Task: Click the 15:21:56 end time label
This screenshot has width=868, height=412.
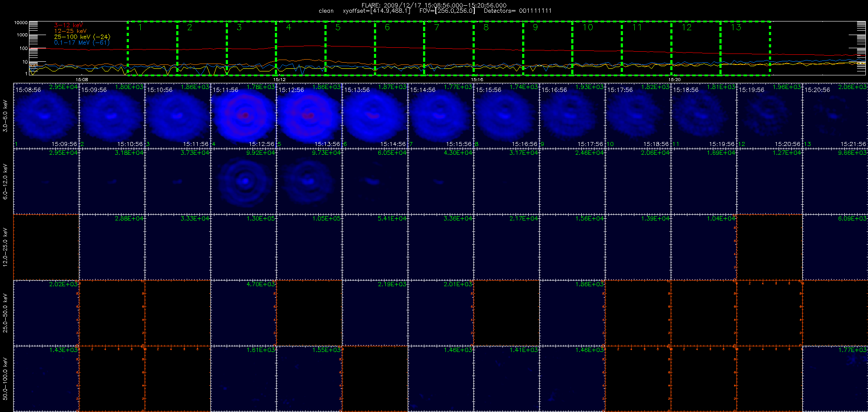Action: 853,144
